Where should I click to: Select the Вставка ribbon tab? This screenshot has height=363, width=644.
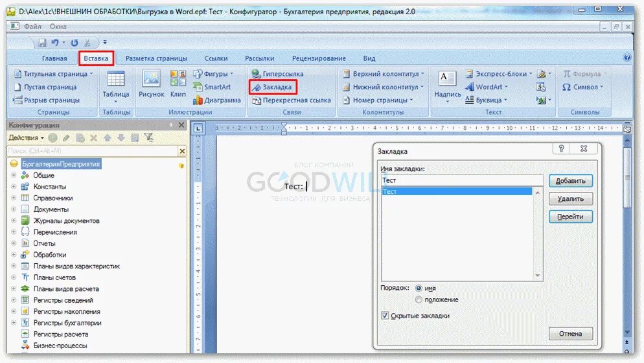click(x=96, y=58)
